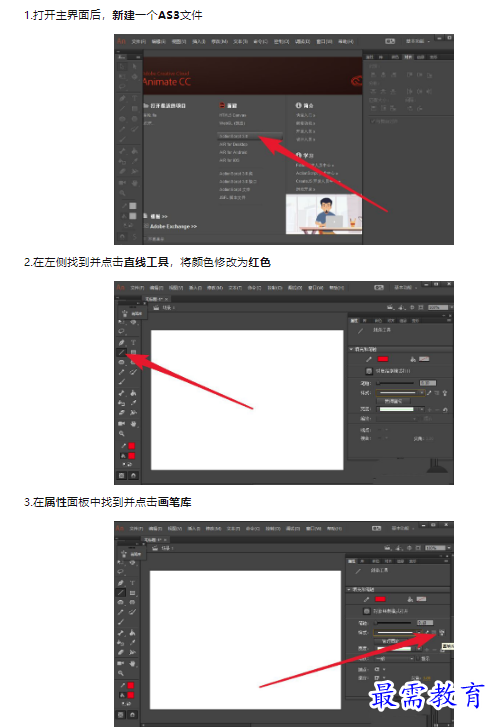The image size is (493, 727).
Task: Select the Text tool in step 2 screenshot
Action: click(133, 342)
